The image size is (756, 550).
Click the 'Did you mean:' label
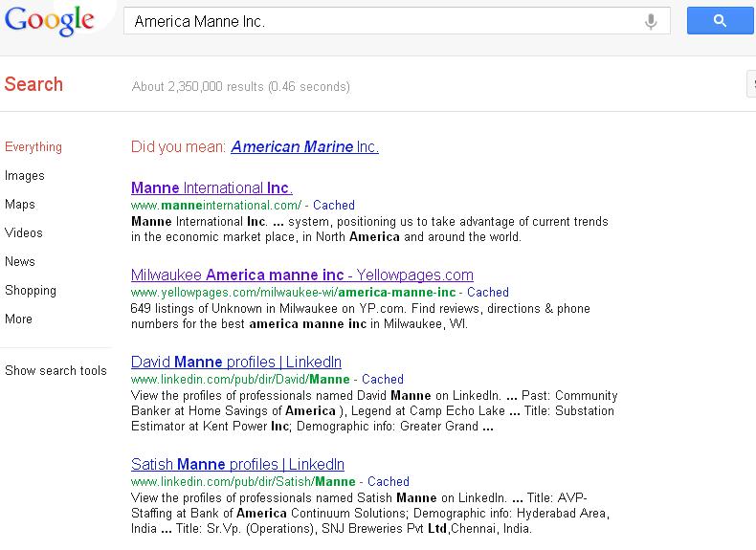click(178, 146)
